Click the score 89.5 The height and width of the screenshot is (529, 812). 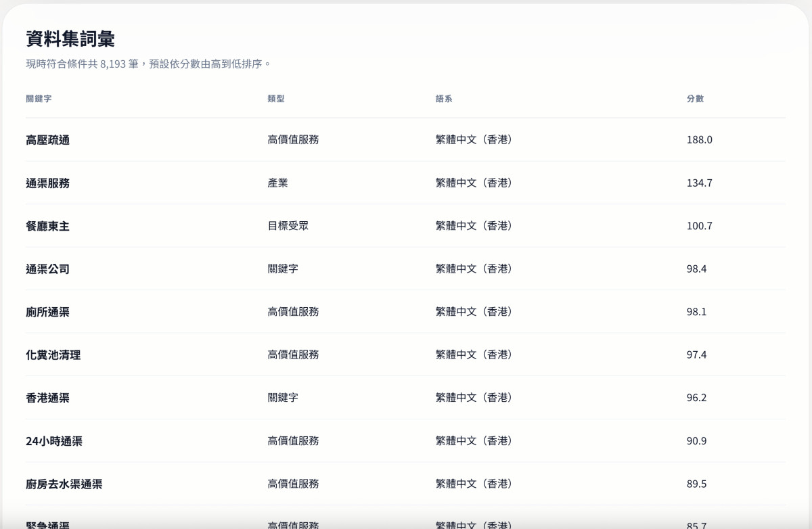697,484
